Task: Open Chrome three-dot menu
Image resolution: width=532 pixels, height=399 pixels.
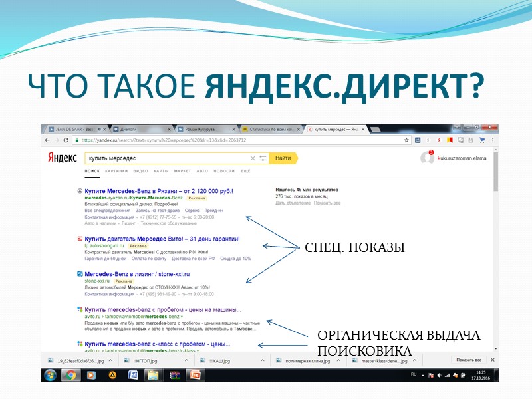Action: coord(493,140)
